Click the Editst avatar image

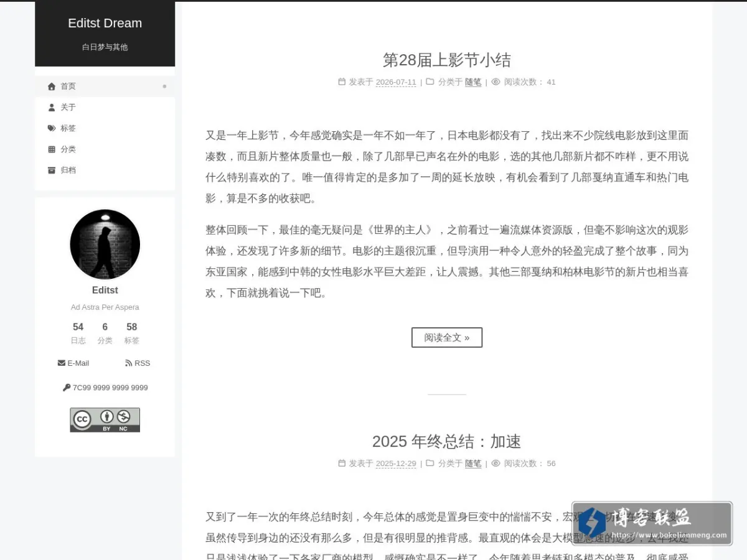coord(105,244)
